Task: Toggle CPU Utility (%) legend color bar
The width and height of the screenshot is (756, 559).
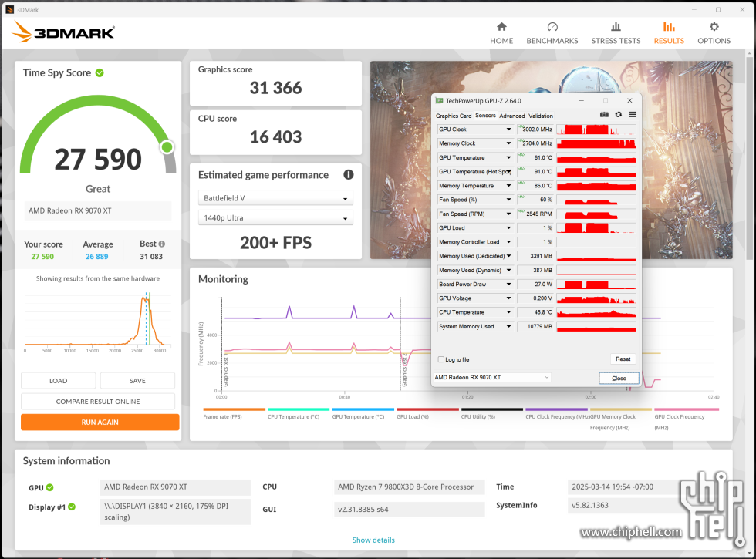Action: point(492,409)
